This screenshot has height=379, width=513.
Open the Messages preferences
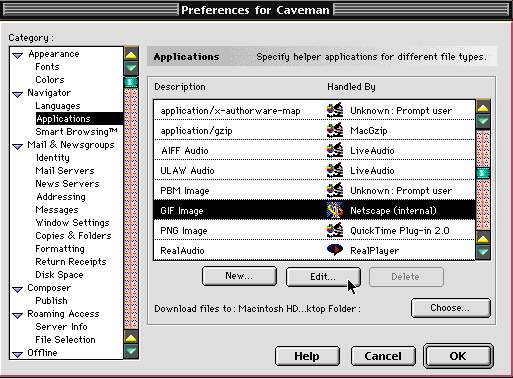pyautogui.click(x=57, y=210)
